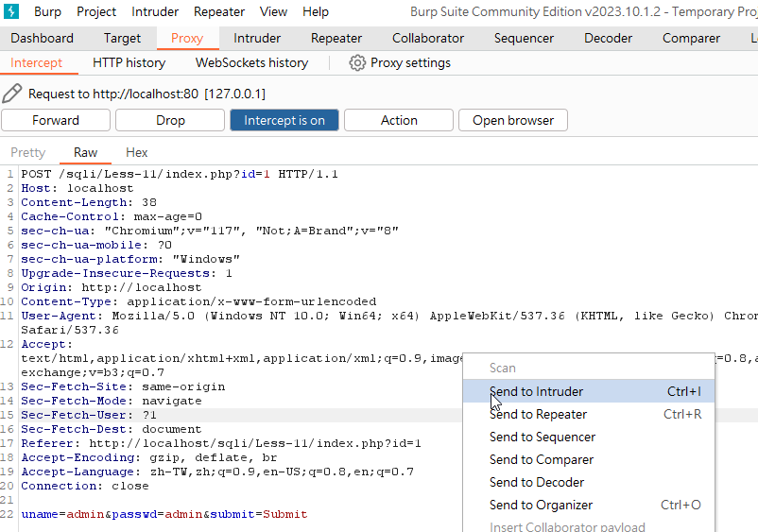Click the Forward button
This screenshot has width=758, height=532.
(56, 120)
